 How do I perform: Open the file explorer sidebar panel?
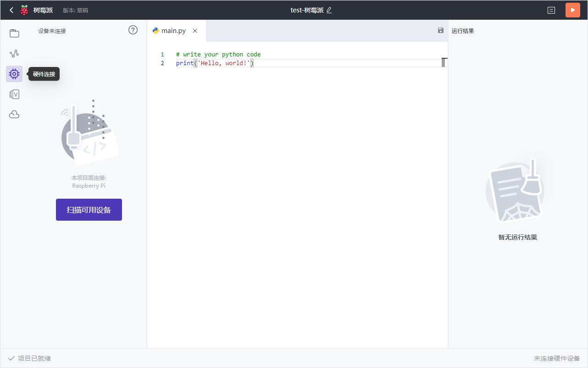(x=14, y=33)
